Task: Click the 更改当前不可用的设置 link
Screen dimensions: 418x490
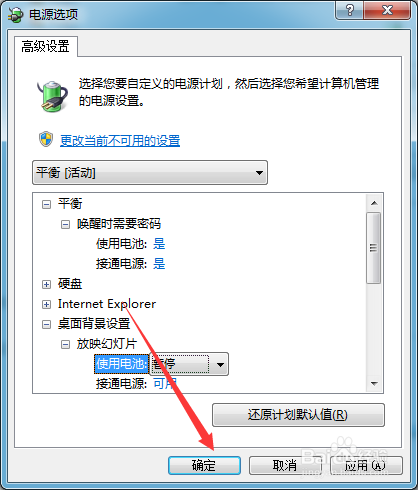Action: pyautogui.click(x=120, y=141)
